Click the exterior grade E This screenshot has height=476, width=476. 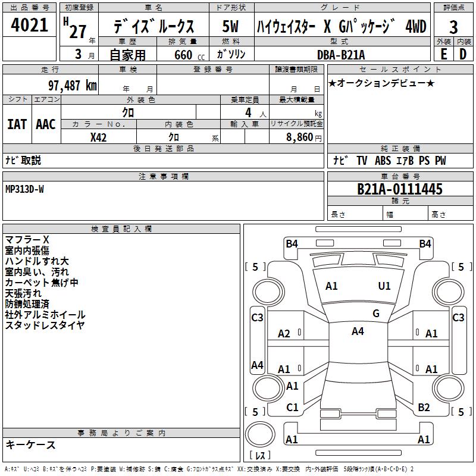point(443,54)
